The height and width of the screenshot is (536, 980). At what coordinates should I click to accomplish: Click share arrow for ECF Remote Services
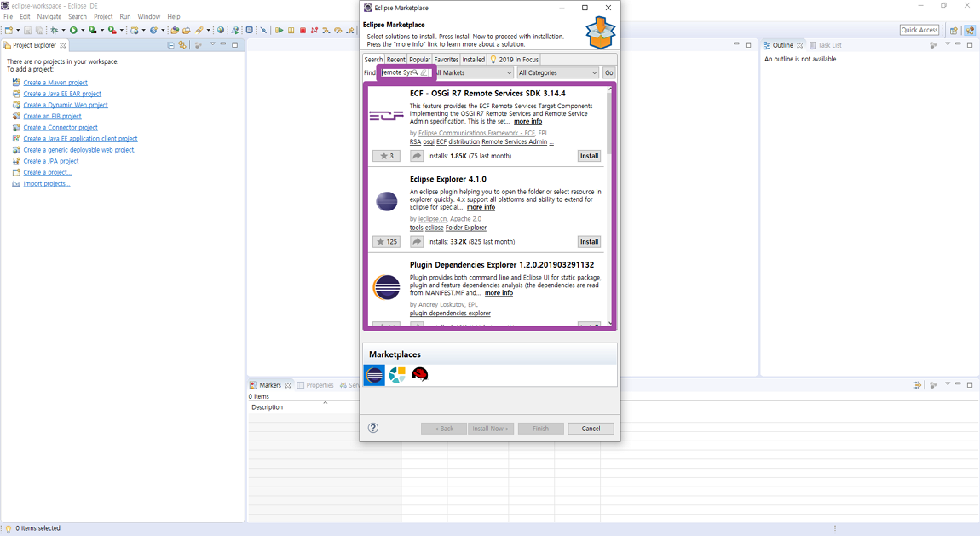click(x=417, y=156)
